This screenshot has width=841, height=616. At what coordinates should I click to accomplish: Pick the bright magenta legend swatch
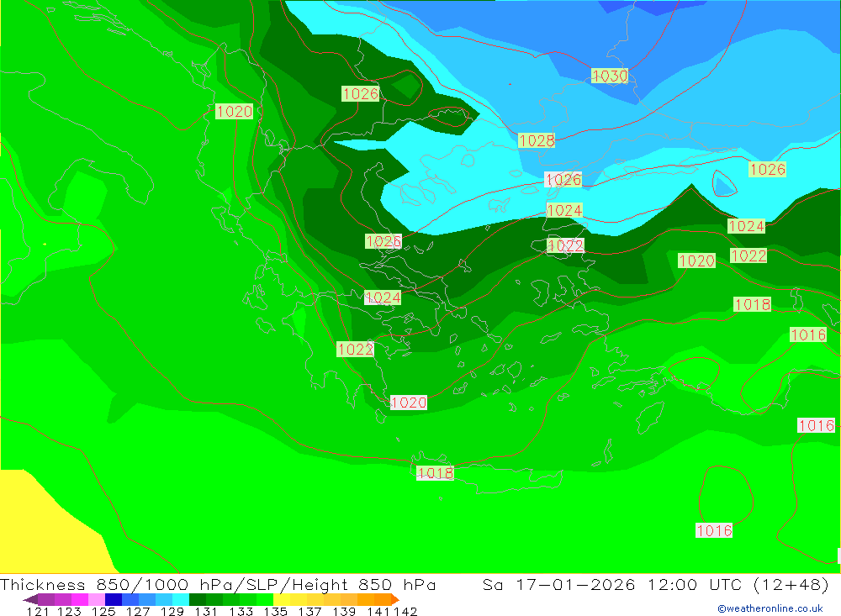pos(80,599)
